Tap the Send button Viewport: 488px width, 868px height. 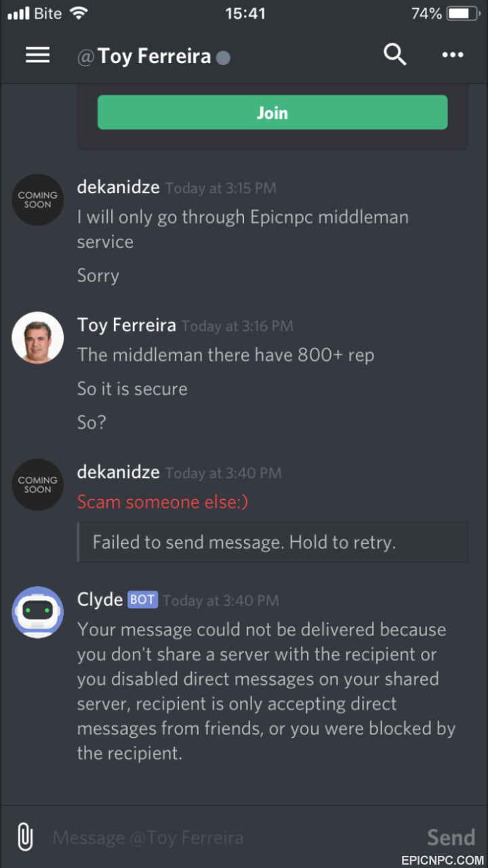point(451,837)
